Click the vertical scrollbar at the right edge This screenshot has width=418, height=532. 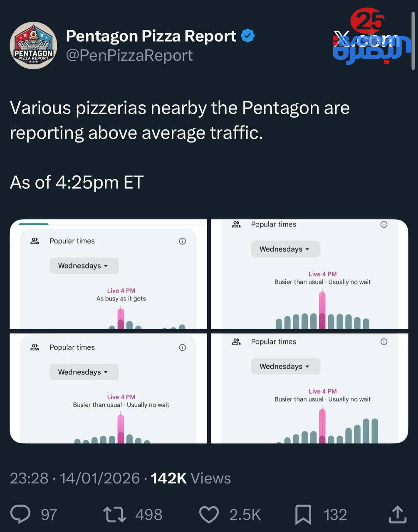point(413,42)
